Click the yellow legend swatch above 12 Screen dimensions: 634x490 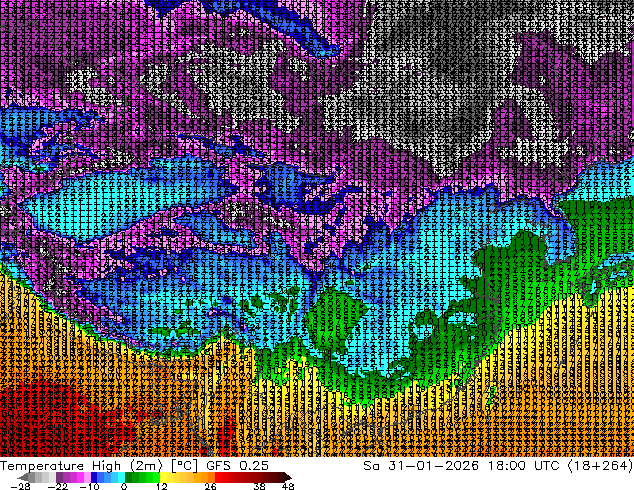tap(163, 477)
